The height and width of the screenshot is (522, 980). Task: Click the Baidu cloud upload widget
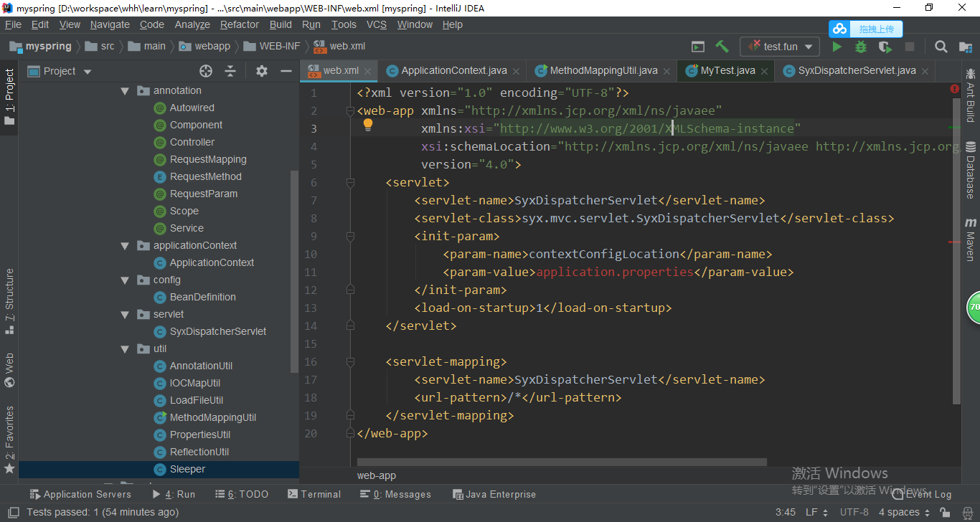866,29
